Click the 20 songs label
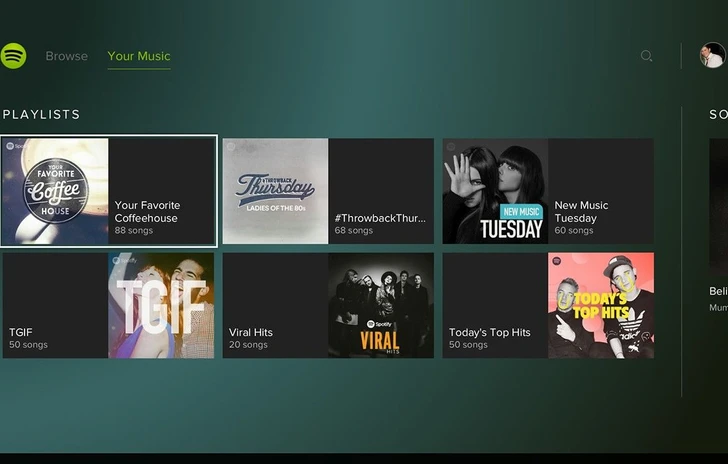Image resolution: width=728 pixels, height=464 pixels. click(x=248, y=345)
